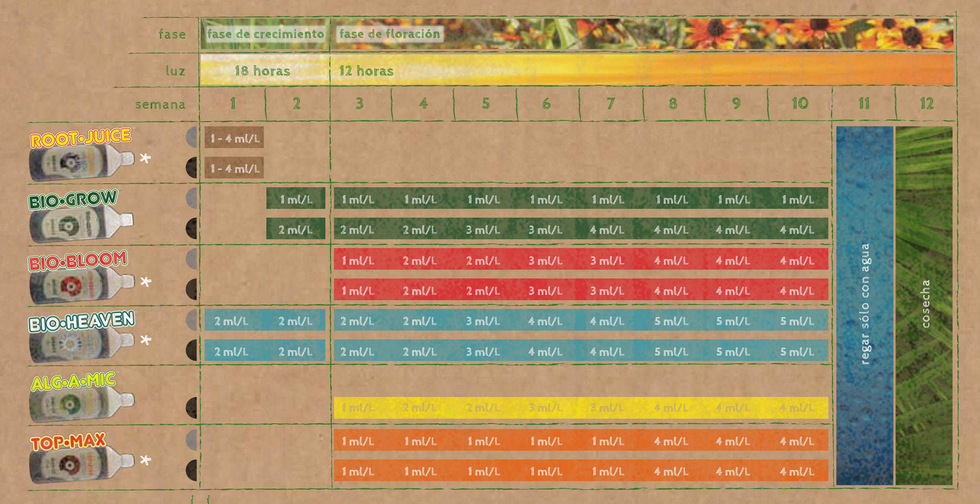This screenshot has height=504, width=980.
Task: Select the '12 horas' light label
Action: pyautogui.click(x=366, y=71)
